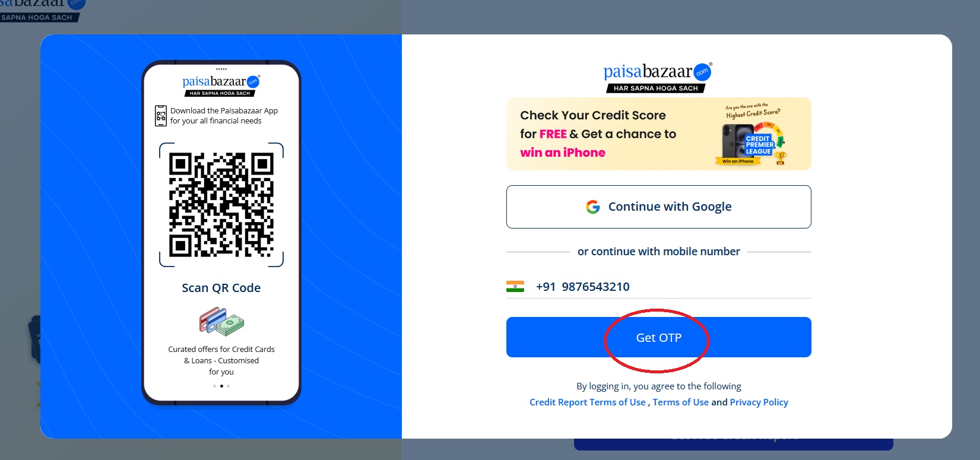Click the Get OTP button

tap(658, 337)
